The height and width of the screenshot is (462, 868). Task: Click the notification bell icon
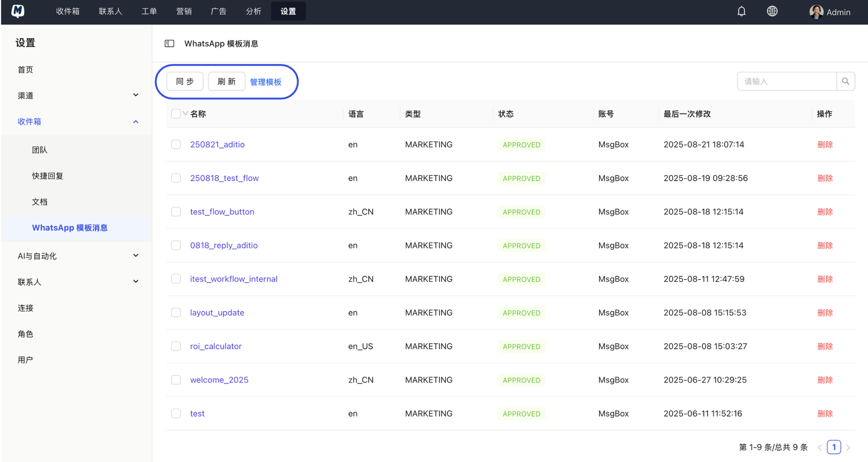[741, 12]
